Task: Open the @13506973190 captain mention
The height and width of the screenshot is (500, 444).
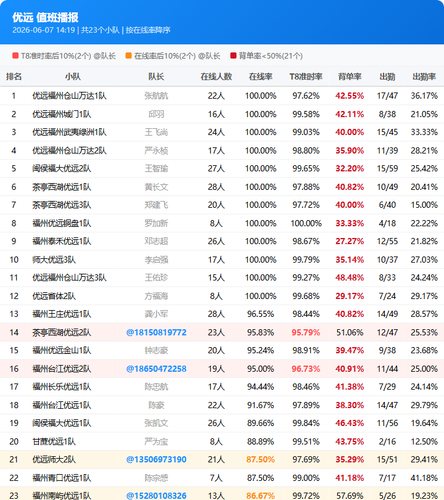Action: (x=156, y=459)
